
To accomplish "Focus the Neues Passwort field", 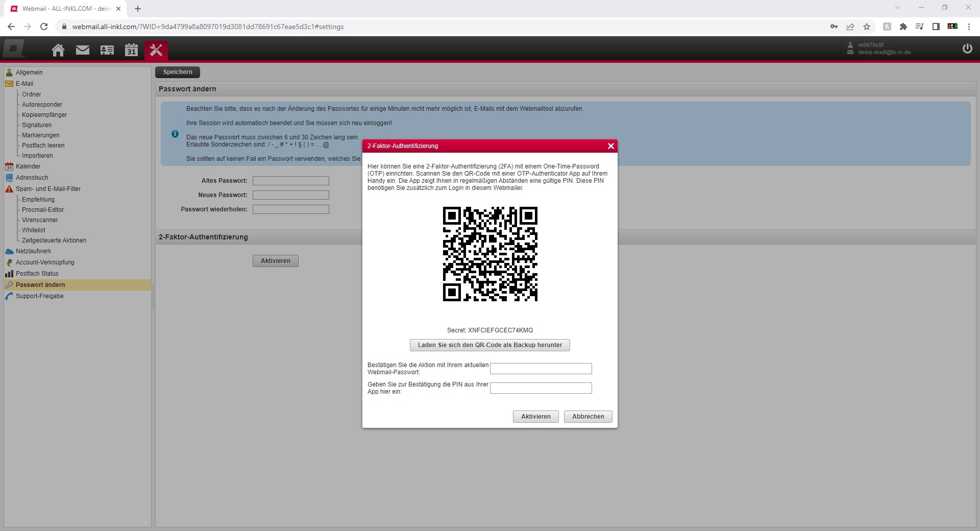I will click(x=291, y=195).
